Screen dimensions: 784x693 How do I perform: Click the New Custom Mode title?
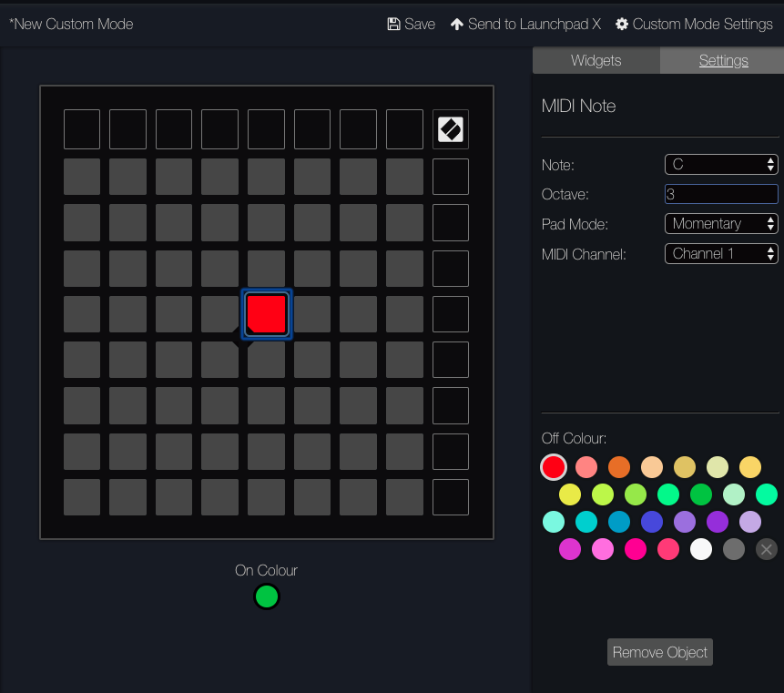point(71,24)
